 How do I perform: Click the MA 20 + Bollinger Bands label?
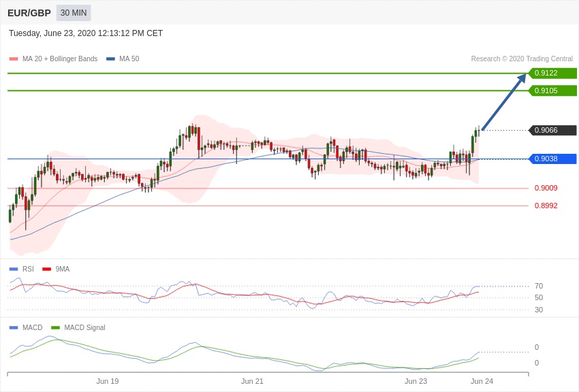60,59
